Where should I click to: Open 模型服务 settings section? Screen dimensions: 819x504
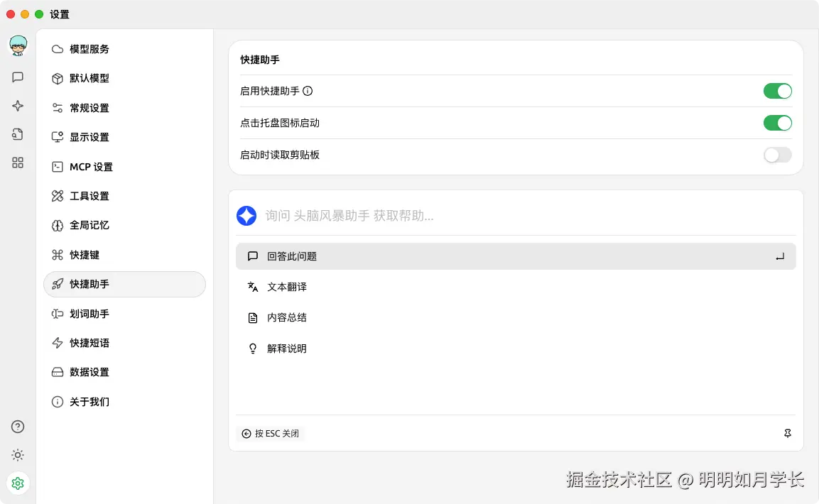124,49
